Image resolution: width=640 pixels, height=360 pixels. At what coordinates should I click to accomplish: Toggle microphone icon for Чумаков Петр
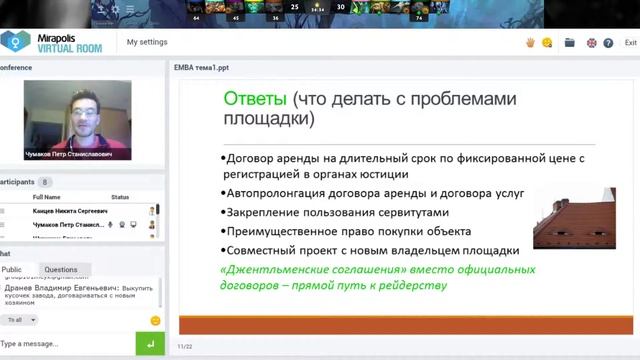point(110,224)
